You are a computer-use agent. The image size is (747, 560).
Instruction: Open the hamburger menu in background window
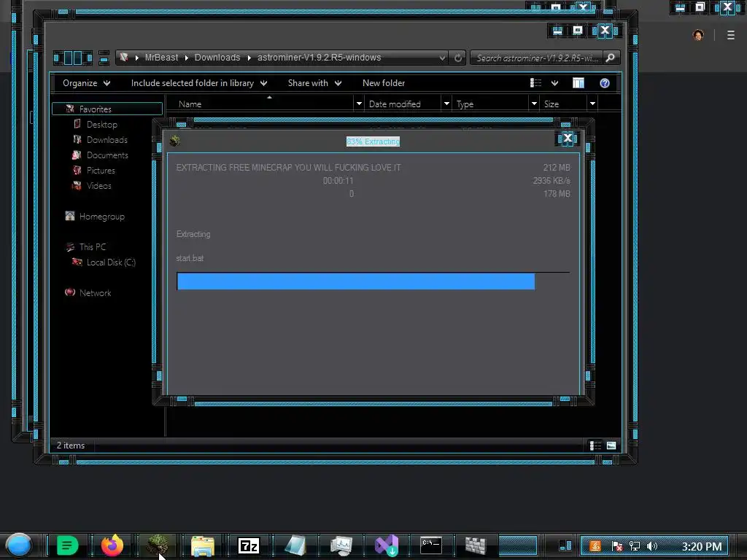click(731, 35)
